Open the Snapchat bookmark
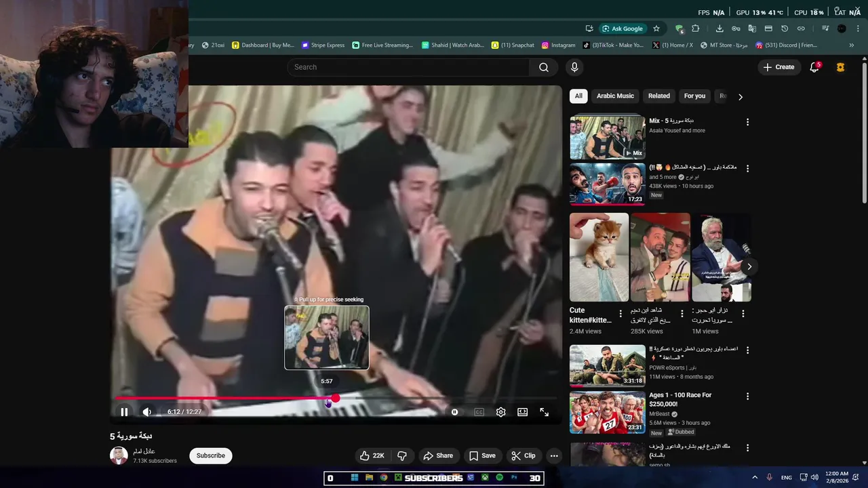The image size is (868, 488). click(513, 45)
